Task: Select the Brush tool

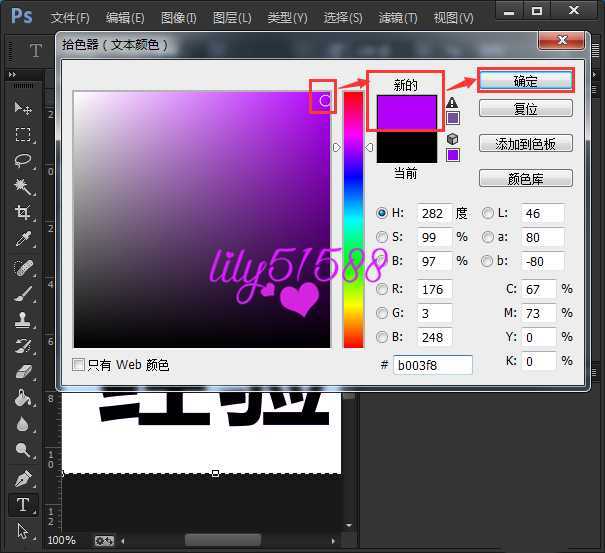Action: pyautogui.click(x=23, y=293)
